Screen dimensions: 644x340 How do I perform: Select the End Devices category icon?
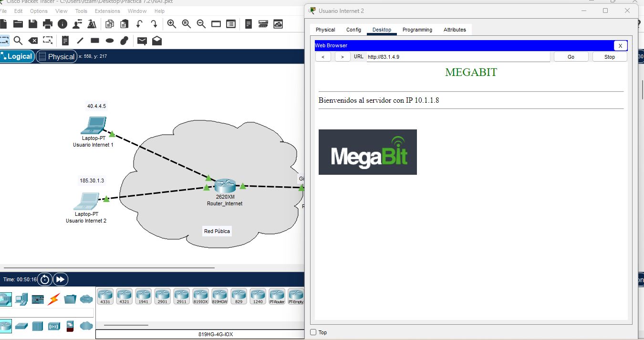click(x=21, y=299)
